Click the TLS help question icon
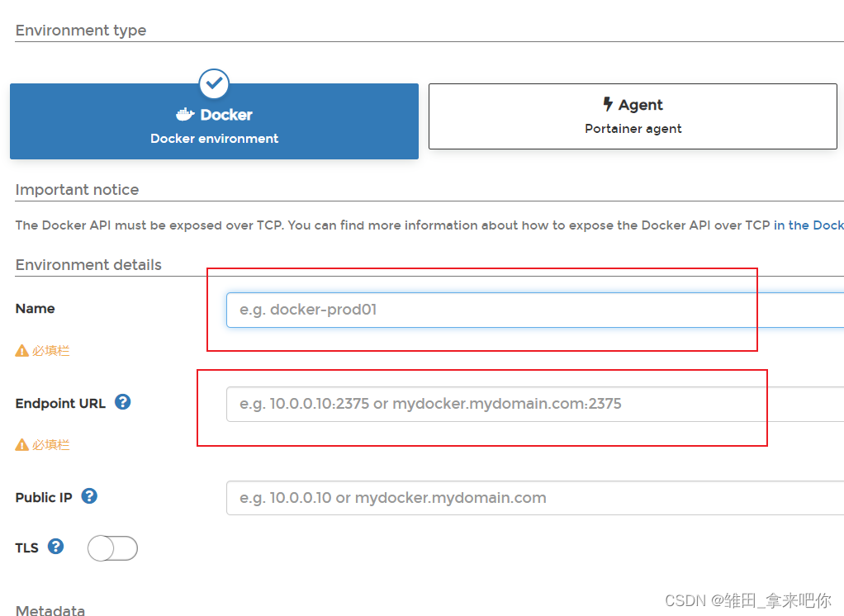 (55, 547)
